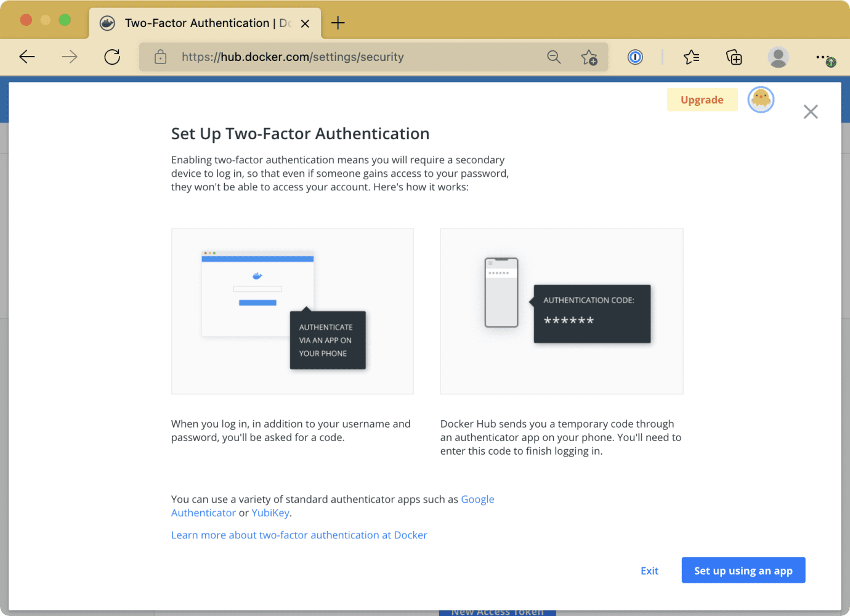Open the Favorites list
Viewport: 850px width, 616px height.
click(x=691, y=57)
